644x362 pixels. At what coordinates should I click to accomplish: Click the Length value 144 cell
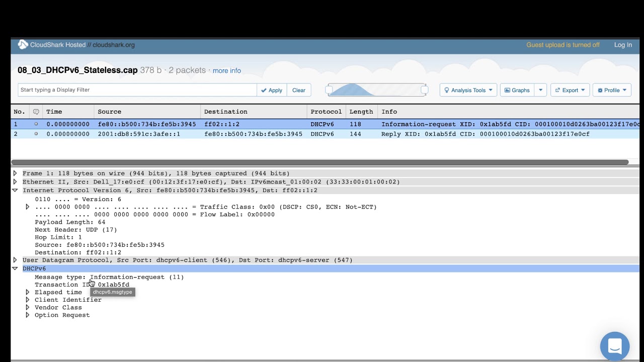click(355, 134)
